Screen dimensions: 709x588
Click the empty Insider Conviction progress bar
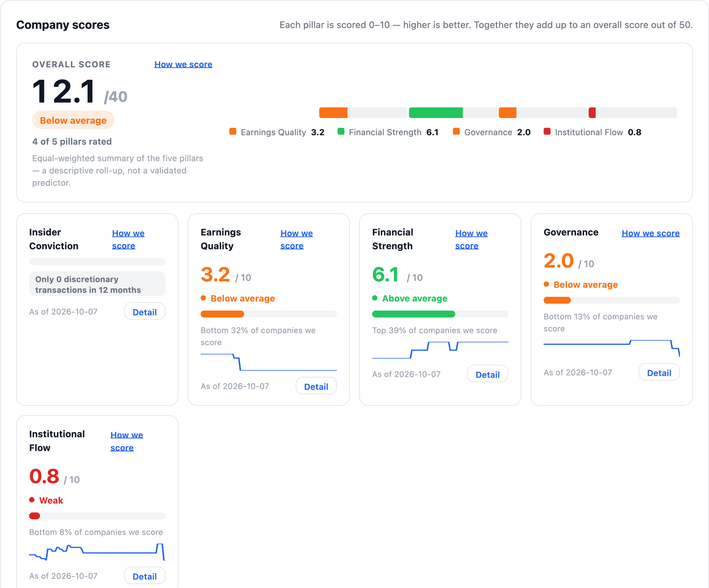(x=97, y=262)
